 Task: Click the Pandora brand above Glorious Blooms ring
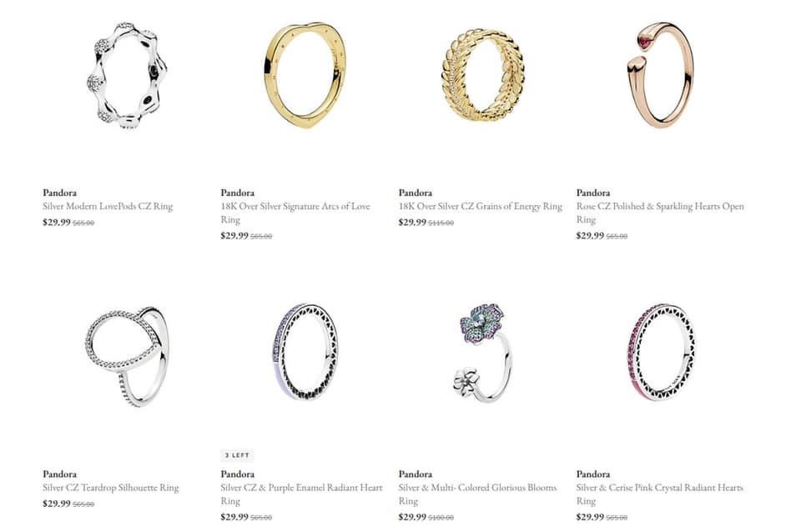[x=416, y=474]
